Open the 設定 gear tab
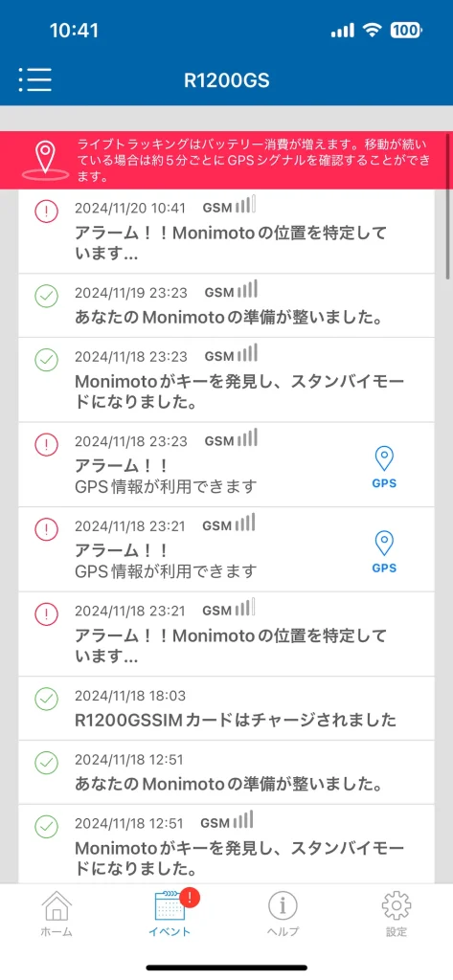This screenshot has height=980, width=453. point(396,913)
